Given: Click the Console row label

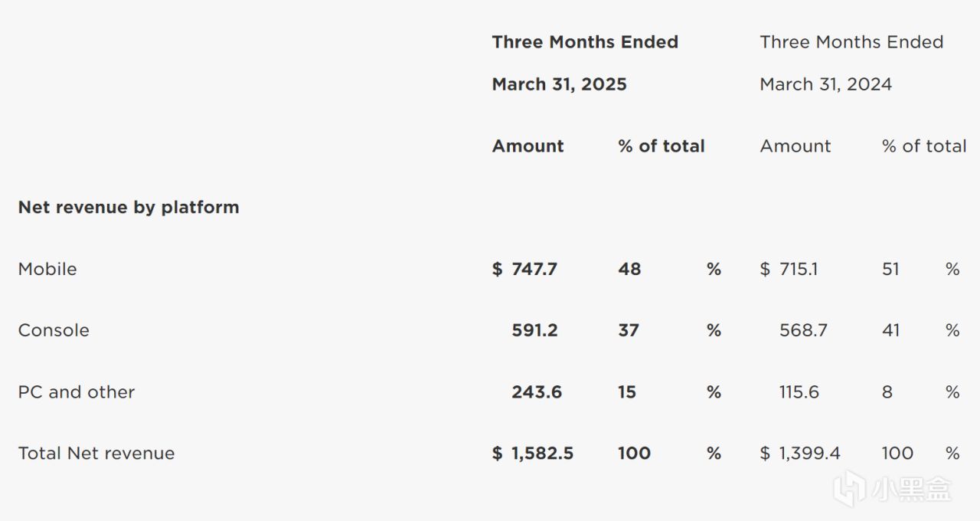Looking at the screenshot, I should (54, 330).
